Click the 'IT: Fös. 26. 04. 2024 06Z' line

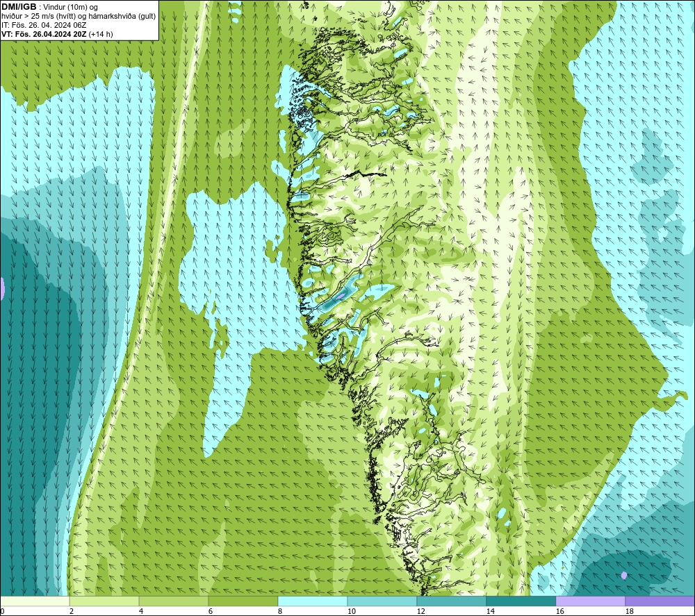[44, 25]
